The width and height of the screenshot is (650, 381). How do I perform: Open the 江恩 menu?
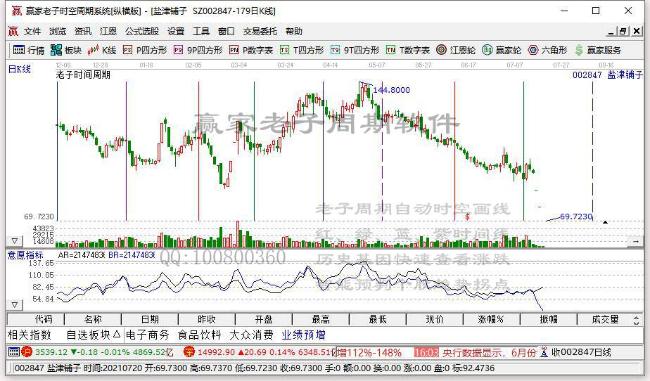(x=108, y=31)
